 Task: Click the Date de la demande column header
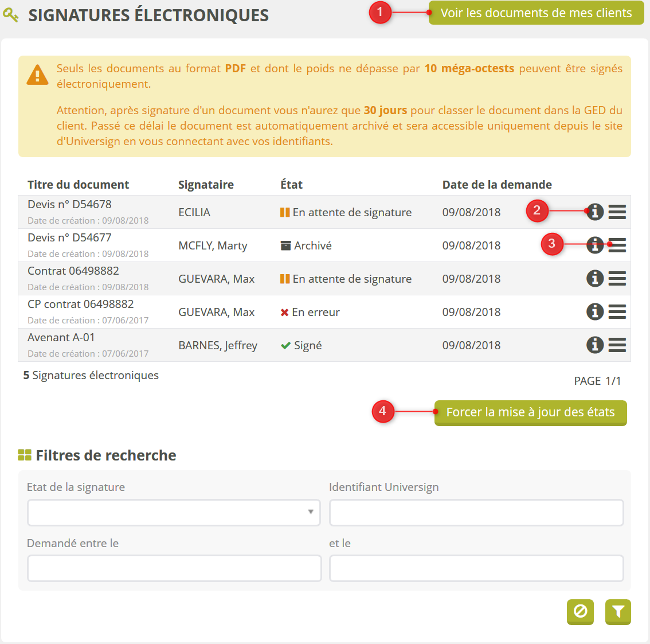(x=497, y=185)
